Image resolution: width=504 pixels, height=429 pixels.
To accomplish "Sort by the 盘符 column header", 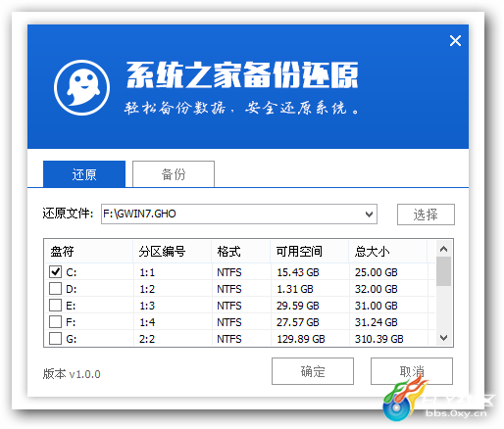I will tap(88, 252).
